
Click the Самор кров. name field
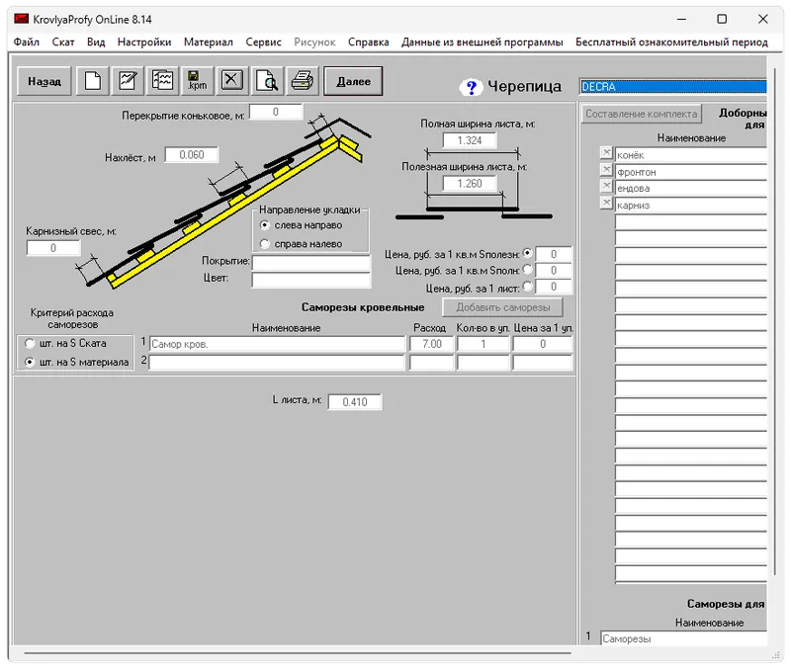(277, 344)
